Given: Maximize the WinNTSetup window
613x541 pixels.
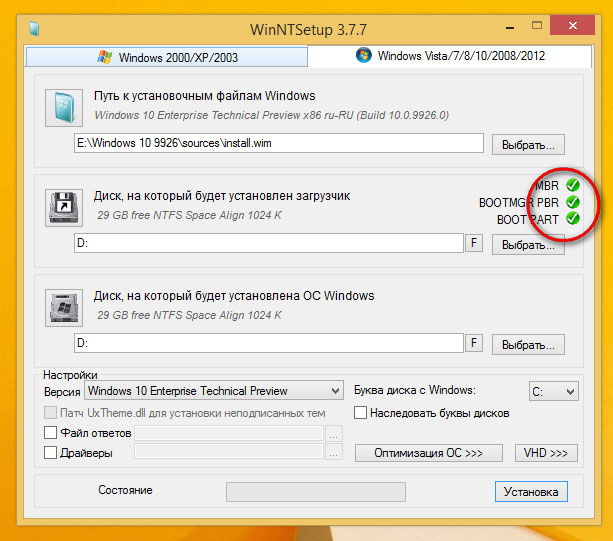Looking at the screenshot, I should [537, 25].
